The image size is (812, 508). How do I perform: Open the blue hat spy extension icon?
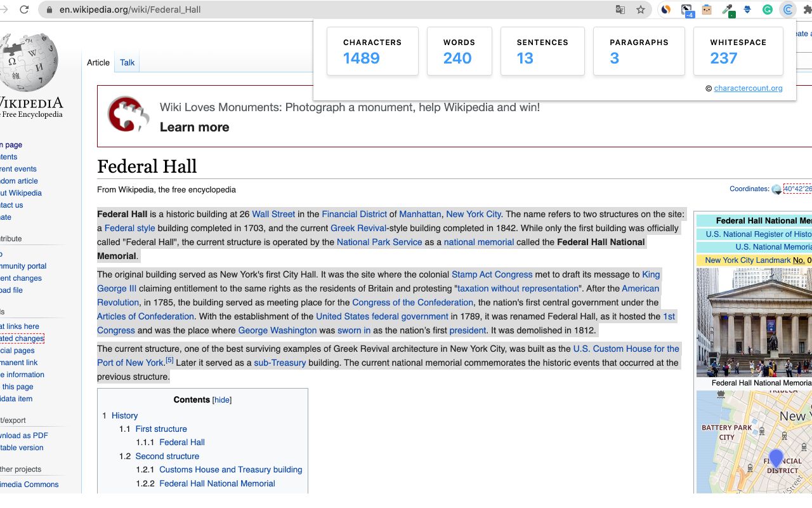pos(747,10)
